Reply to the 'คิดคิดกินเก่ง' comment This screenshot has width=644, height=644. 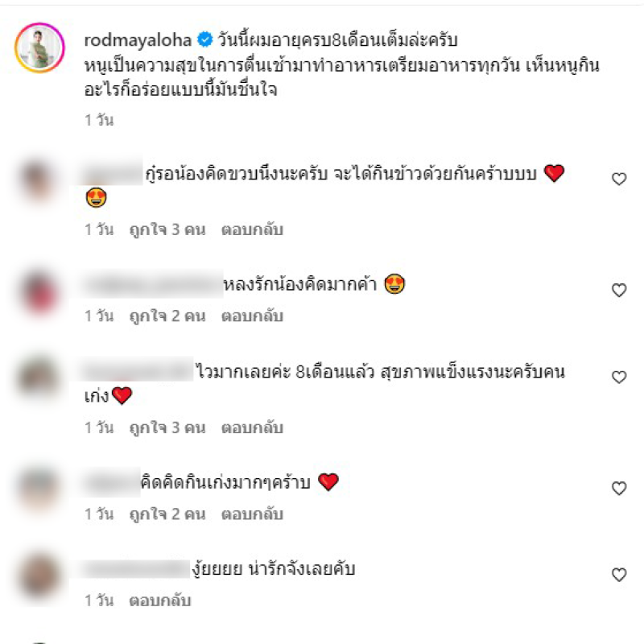pyautogui.click(x=252, y=514)
